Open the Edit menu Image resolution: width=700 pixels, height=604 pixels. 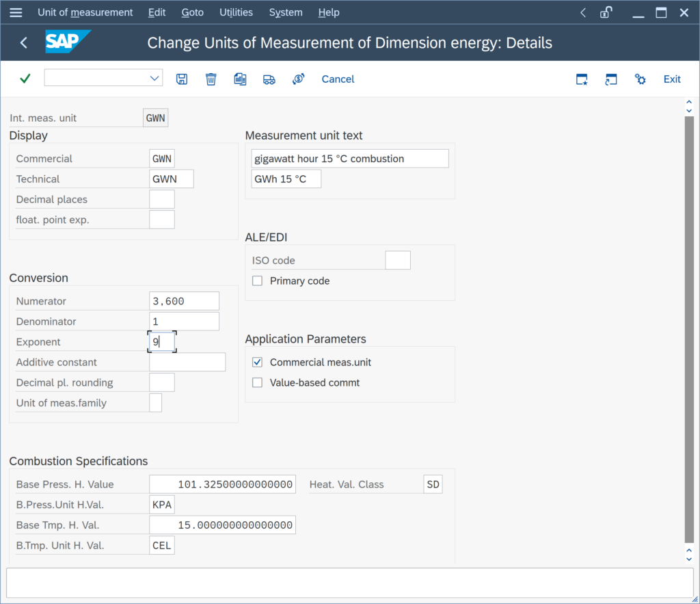coord(157,12)
